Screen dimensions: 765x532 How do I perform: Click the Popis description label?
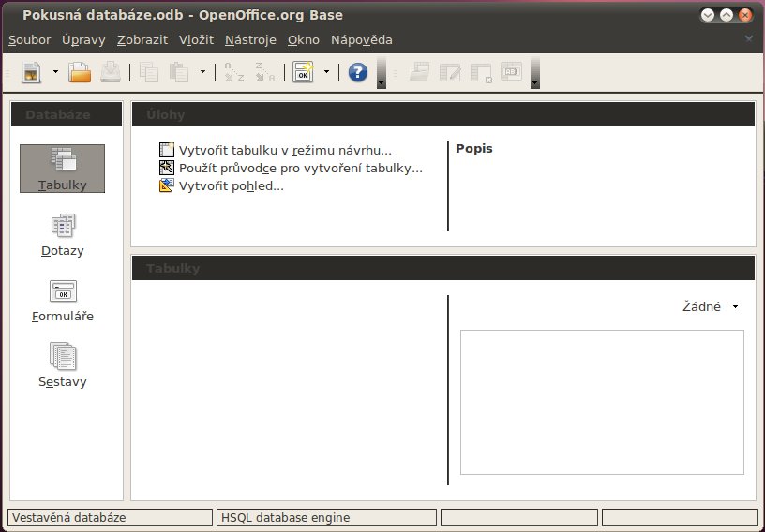[x=474, y=149]
